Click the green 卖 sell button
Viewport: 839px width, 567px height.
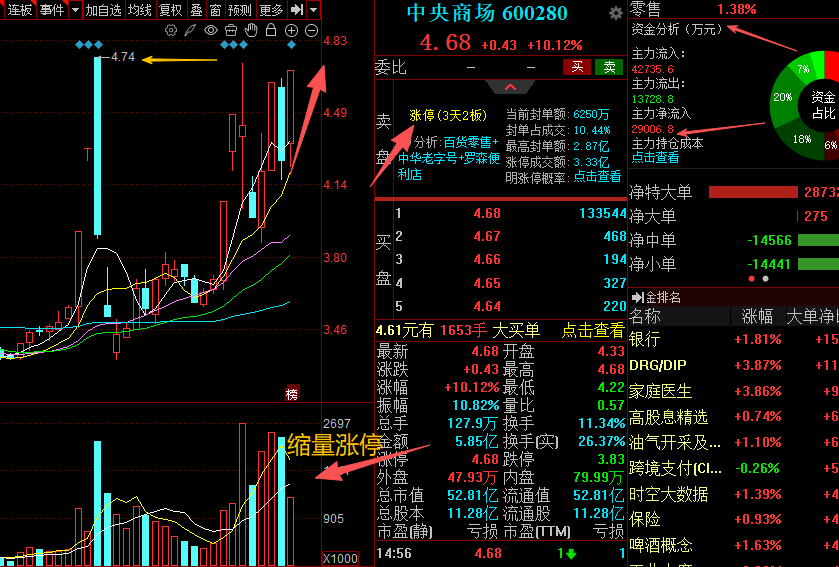(x=609, y=67)
